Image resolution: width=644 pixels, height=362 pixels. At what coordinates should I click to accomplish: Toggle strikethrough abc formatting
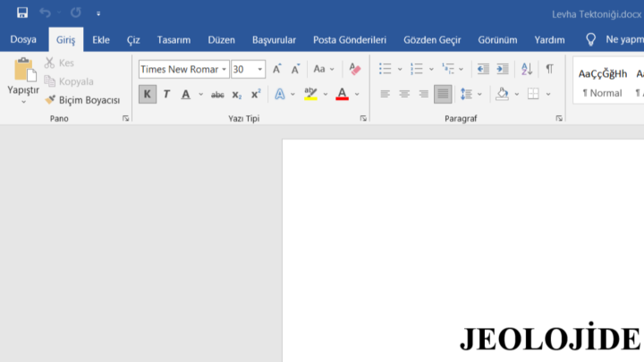pos(217,95)
